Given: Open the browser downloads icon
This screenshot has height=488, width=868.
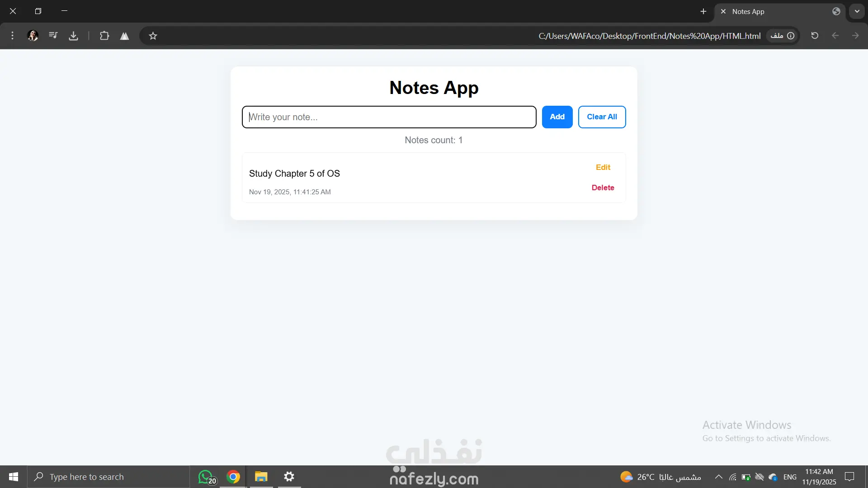Looking at the screenshot, I should click(73, 36).
